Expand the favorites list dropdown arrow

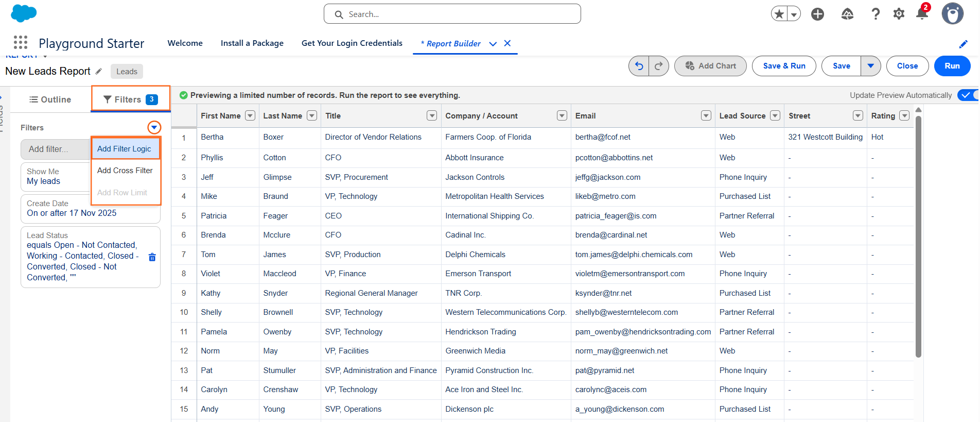tap(794, 14)
